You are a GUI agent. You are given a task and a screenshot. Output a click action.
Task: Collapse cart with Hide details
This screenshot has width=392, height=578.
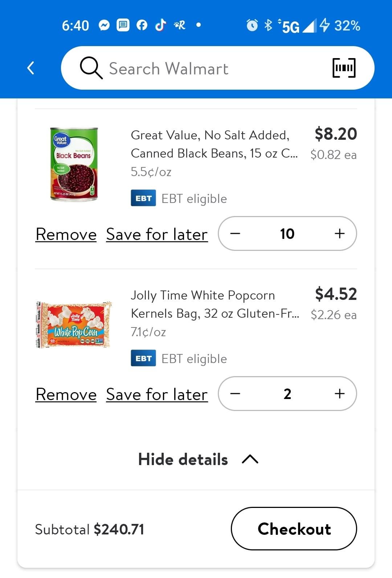click(198, 459)
